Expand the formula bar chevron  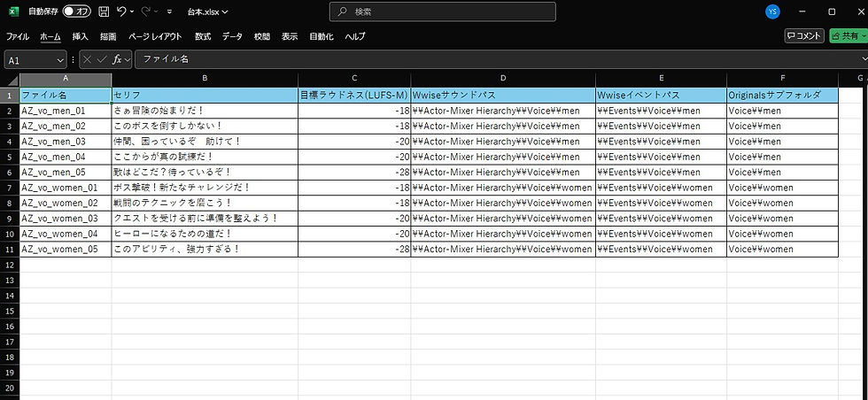864,60
